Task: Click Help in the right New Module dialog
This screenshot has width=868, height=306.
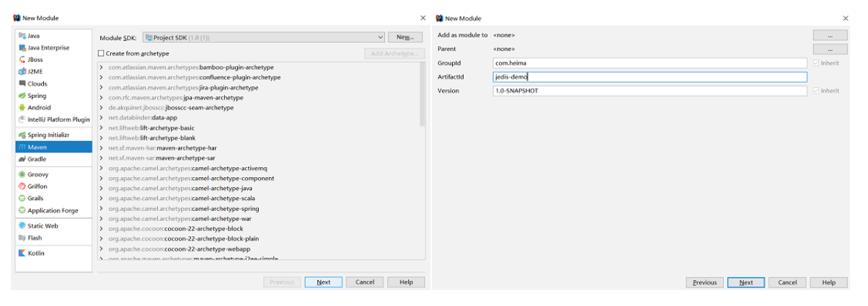Action: [x=828, y=282]
